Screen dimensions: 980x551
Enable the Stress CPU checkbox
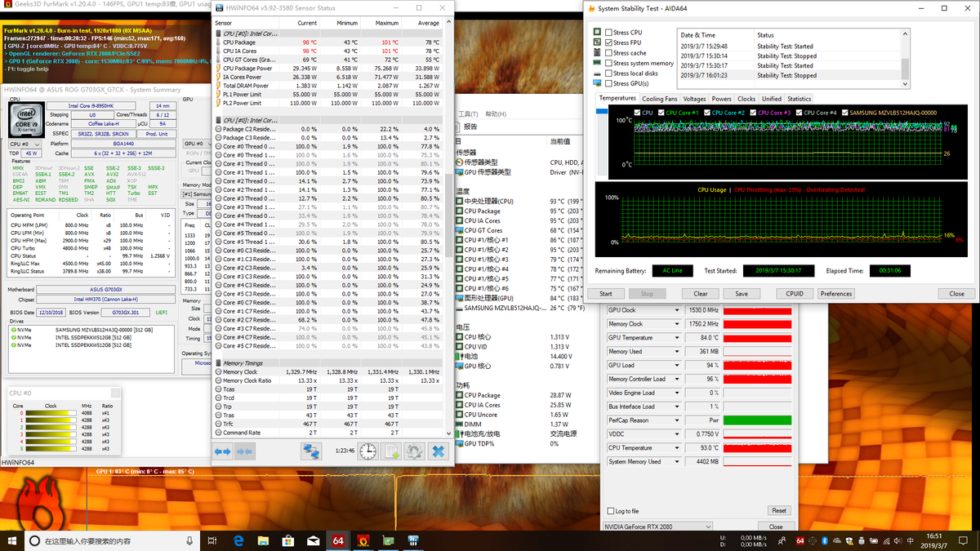(x=608, y=33)
